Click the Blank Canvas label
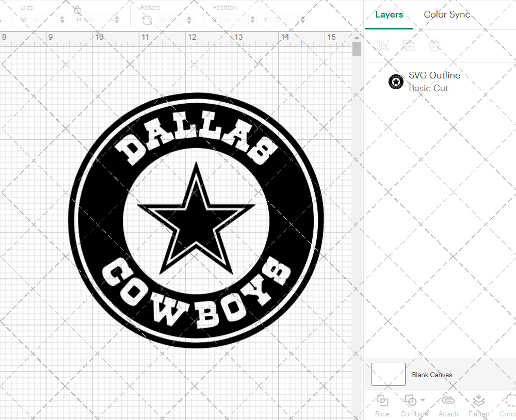The width and height of the screenshot is (516, 420). (432, 375)
